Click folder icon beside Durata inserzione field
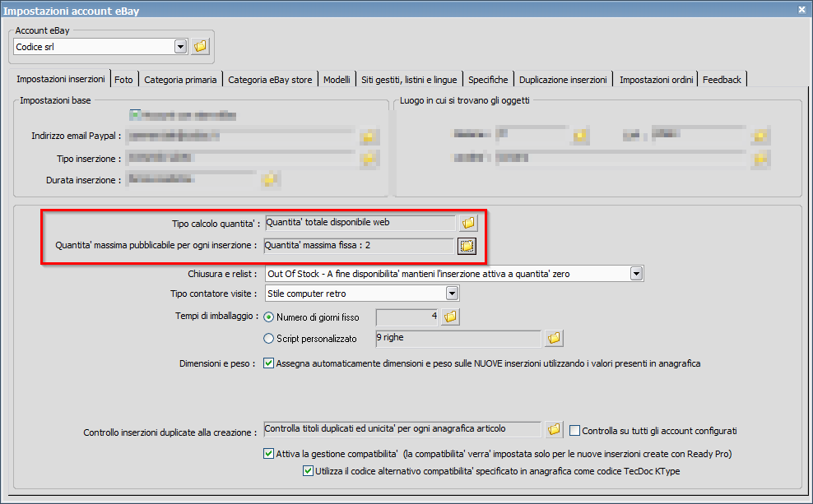This screenshot has height=504, width=813. [x=270, y=180]
